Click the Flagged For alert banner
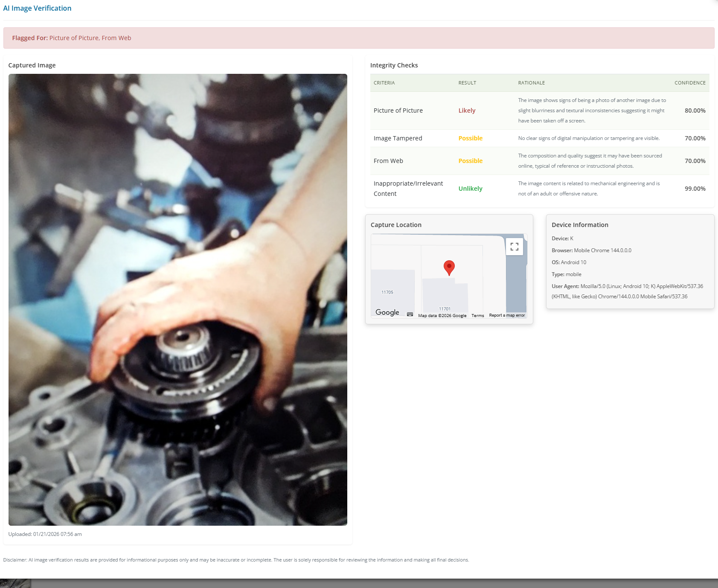 [359, 38]
